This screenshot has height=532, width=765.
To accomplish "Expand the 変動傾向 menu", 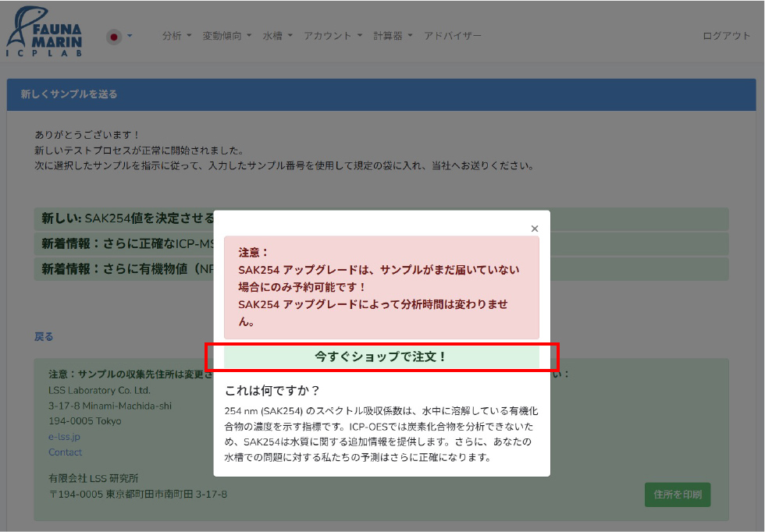I will coord(227,36).
